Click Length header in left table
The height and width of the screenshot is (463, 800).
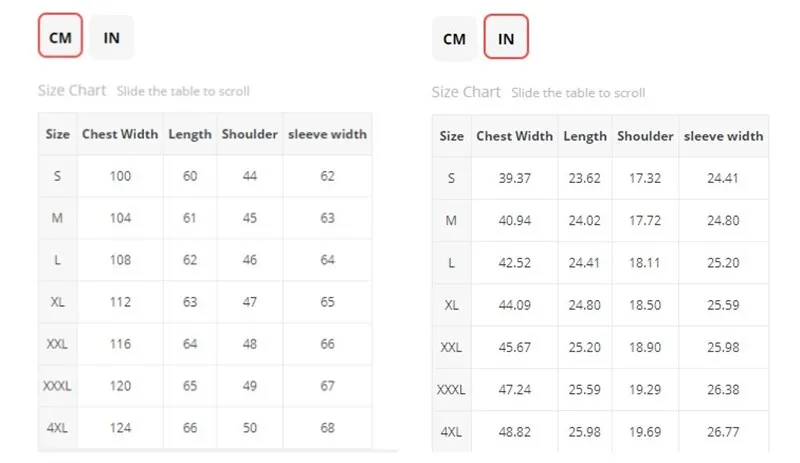coord(190,134)
